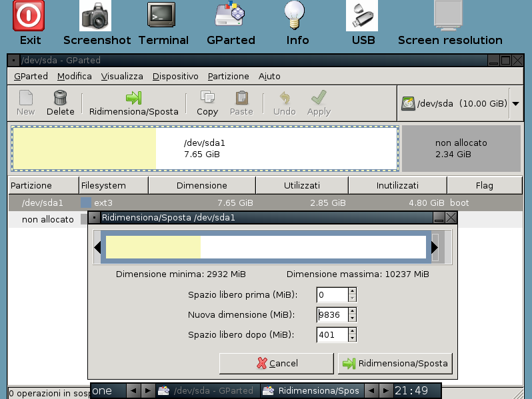
Task: Switch to /dev/sda - GParted taskbar entry
Action: pos(207,390)
